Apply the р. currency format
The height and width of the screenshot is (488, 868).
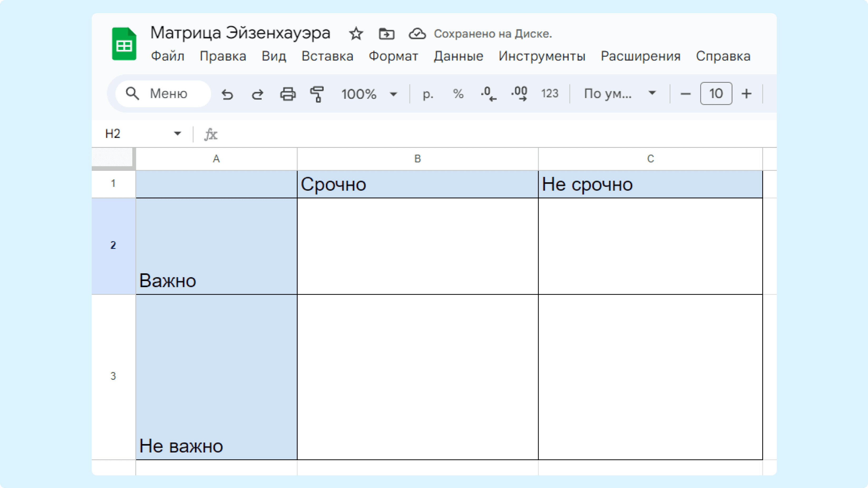click(428, 94)
